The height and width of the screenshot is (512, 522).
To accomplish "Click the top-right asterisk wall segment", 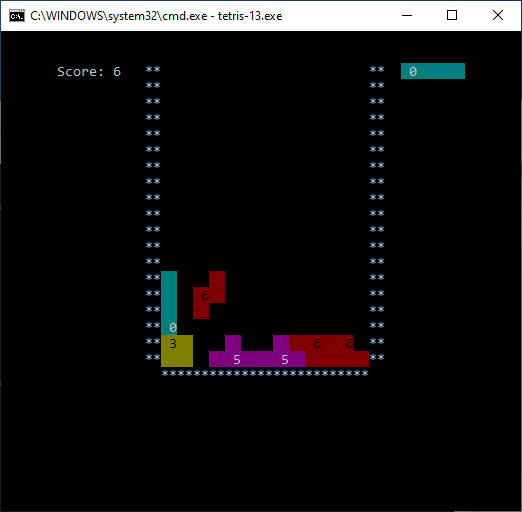I will click(x=377, y=69).
